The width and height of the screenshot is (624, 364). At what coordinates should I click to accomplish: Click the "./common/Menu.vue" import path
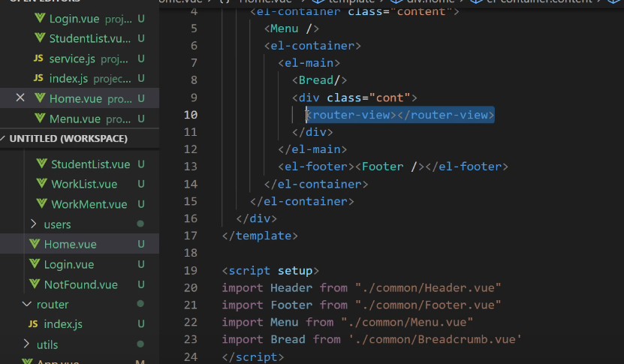pyautogui.click(x=407, y=322)
